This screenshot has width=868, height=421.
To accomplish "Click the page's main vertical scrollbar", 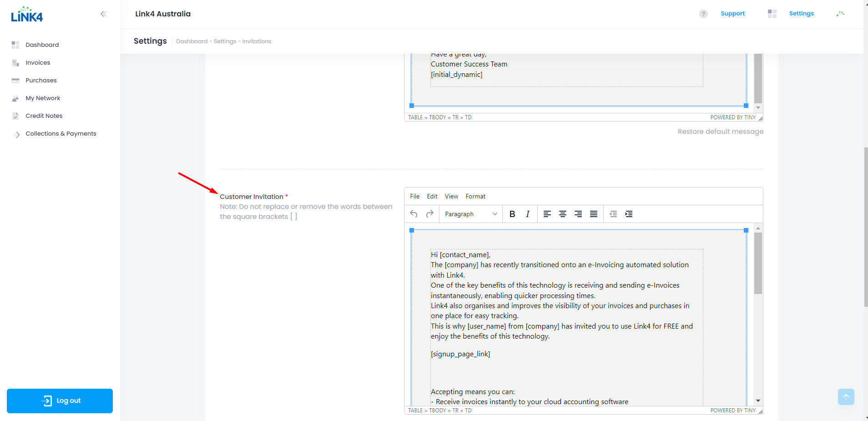I will tap(866, 228).
